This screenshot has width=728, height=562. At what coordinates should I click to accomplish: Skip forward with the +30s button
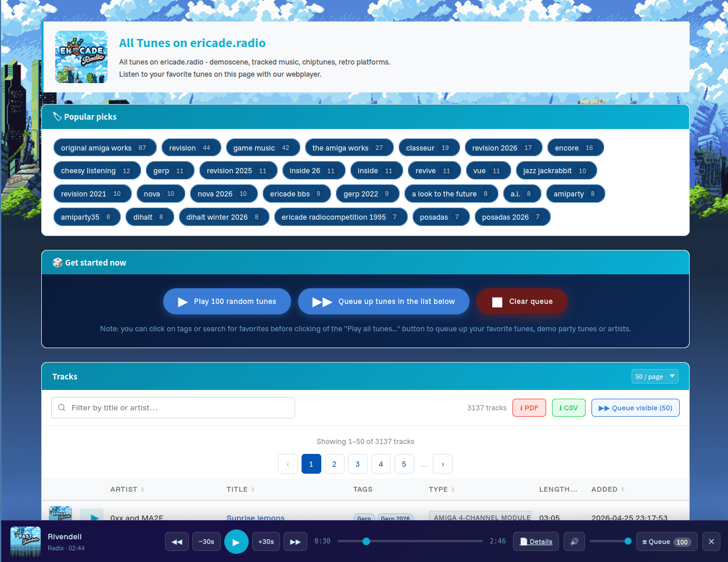pyautogui.click(x=266, y=542)
